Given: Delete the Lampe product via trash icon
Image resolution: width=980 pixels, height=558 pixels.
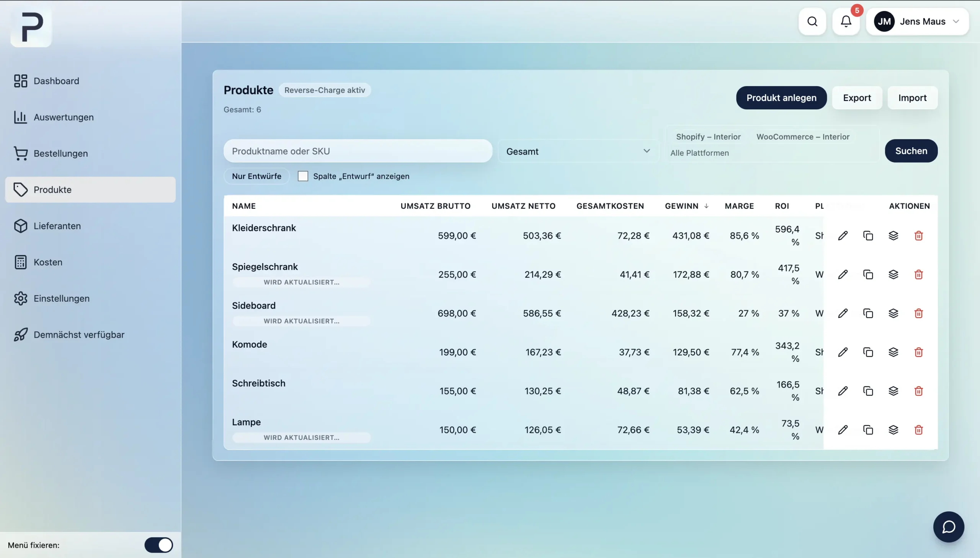Looking at the screenshot, I should click(919, 430).
